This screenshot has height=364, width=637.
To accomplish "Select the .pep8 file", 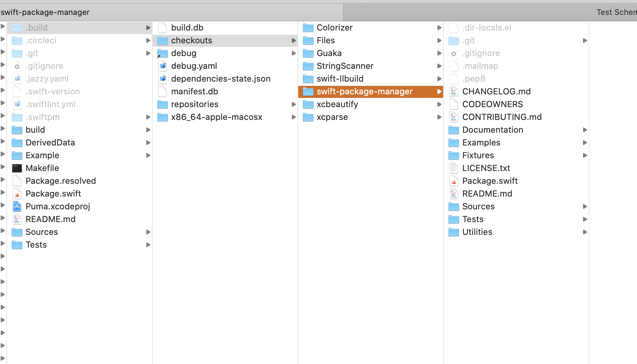I will pos(516,79).
